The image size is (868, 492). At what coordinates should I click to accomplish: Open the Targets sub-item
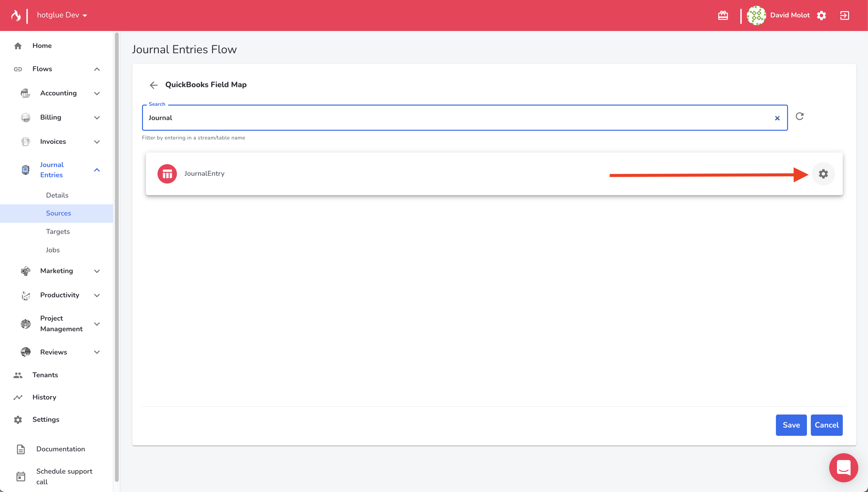pos(58,231)
